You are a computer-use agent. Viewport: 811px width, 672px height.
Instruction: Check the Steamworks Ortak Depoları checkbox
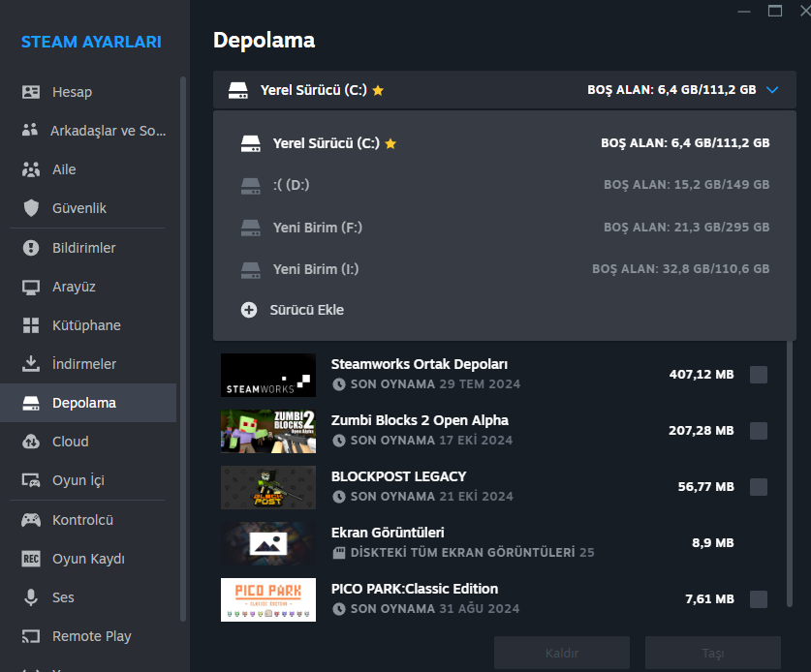[x=759, y=375]
